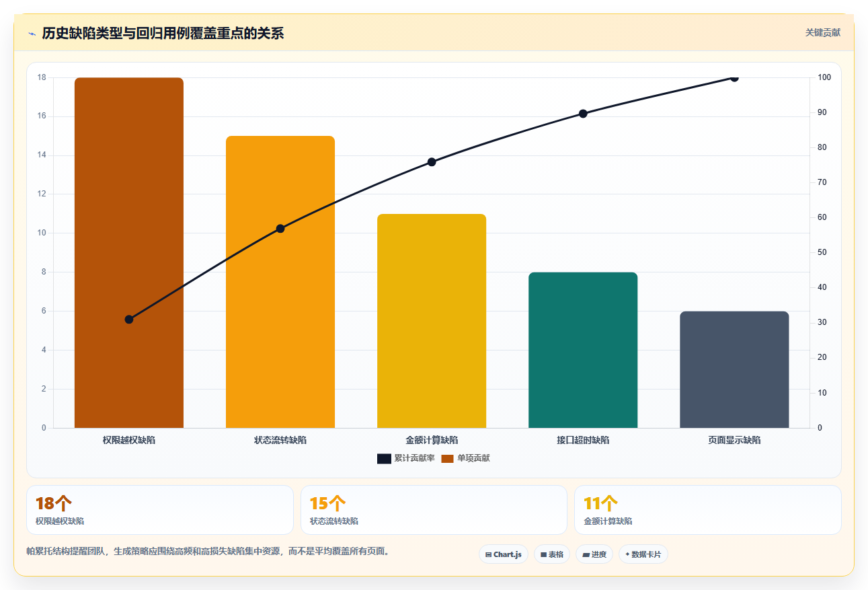Open the 18个 权限越权缺陷 stat card

(x=160, y=510)
